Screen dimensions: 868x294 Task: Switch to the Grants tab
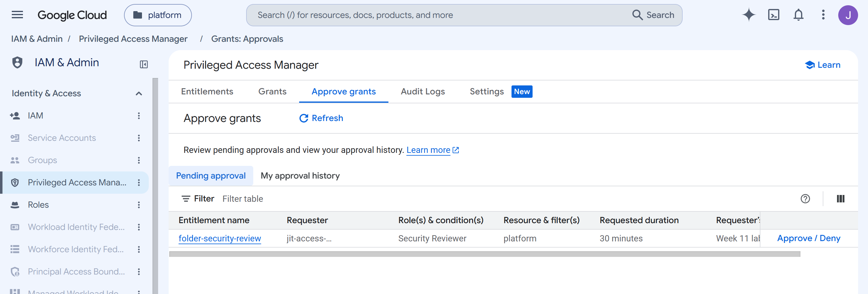[272, 92]
